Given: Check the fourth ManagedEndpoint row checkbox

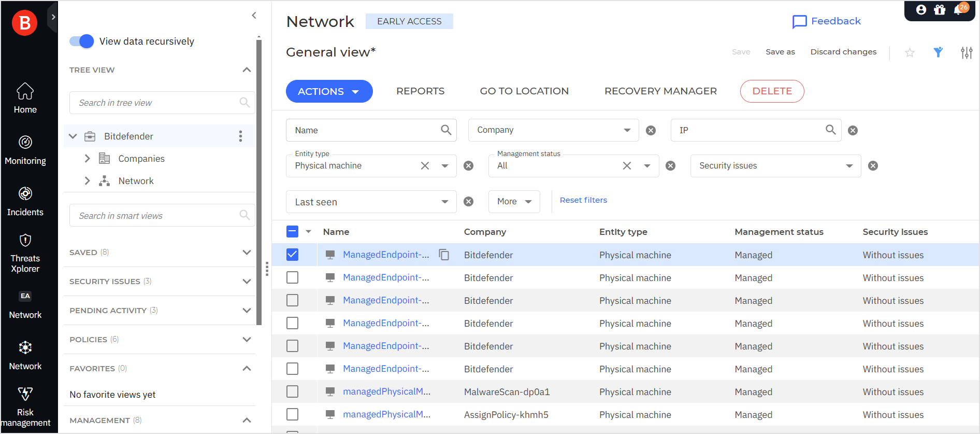Looking at the screenshot, I should coord(292,323).
